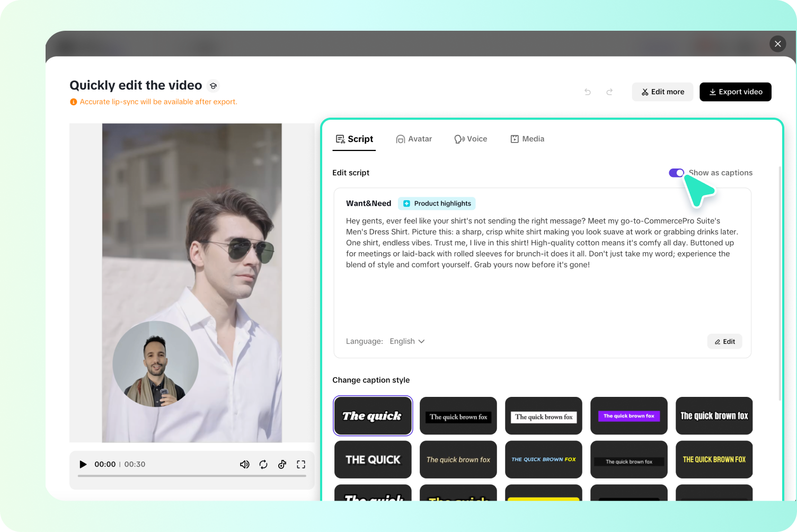
Task: Click the "Quickly edit the video" title
Action: pos(136,85)
